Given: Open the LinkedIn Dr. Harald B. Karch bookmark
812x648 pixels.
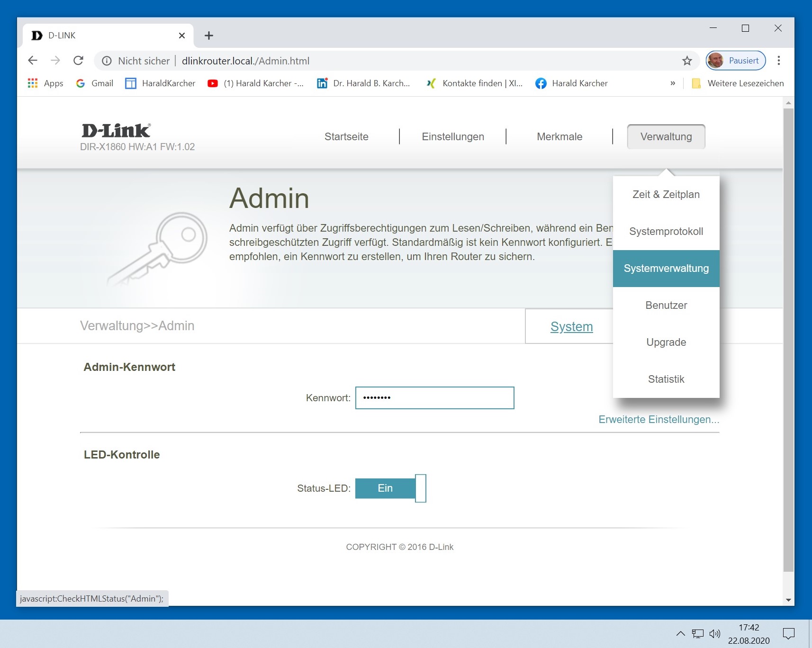Looking at the screenshot, I should [x=364, y=83].
